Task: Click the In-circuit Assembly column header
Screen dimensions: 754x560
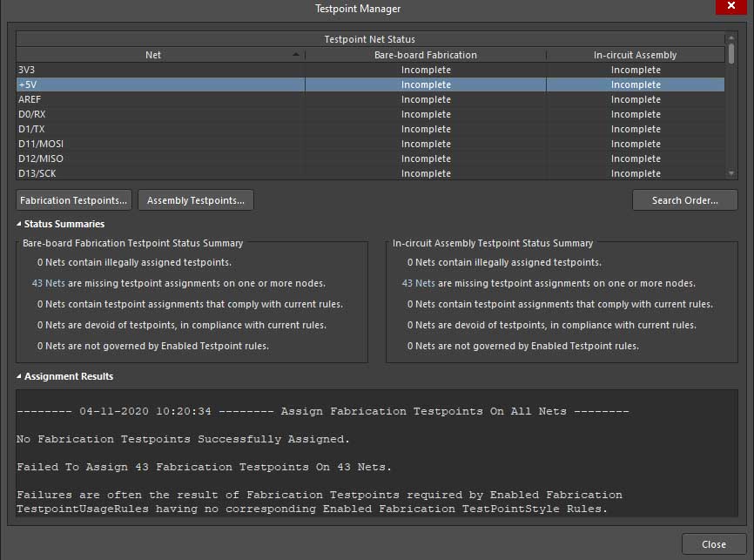Action: (x=635, y=55)
